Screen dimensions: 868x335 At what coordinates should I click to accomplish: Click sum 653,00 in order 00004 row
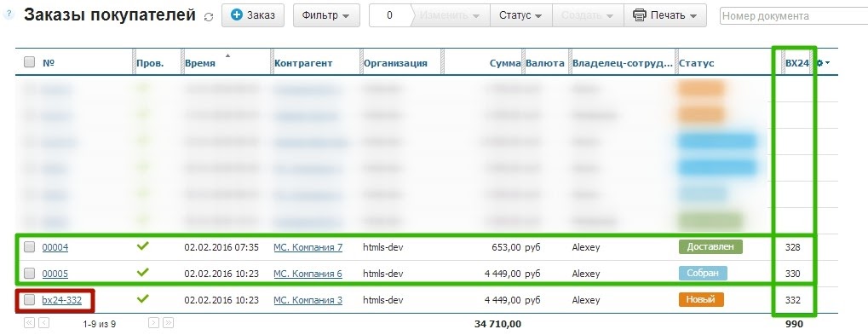[506, 247]
